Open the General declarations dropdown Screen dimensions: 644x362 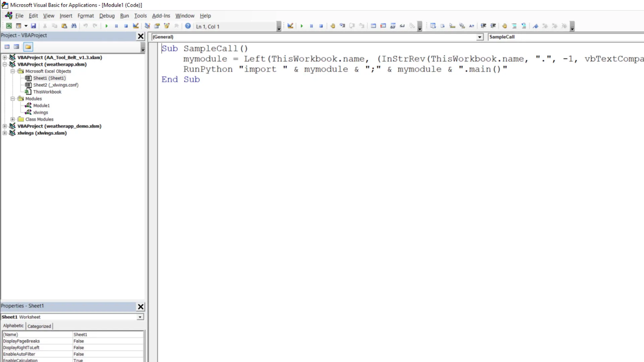(480, 37)
